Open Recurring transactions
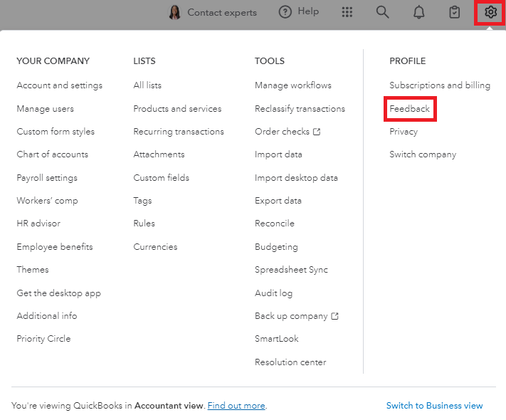Image resolution: width=506 pixels, height=420 pixels. click(x=178, y=132)
